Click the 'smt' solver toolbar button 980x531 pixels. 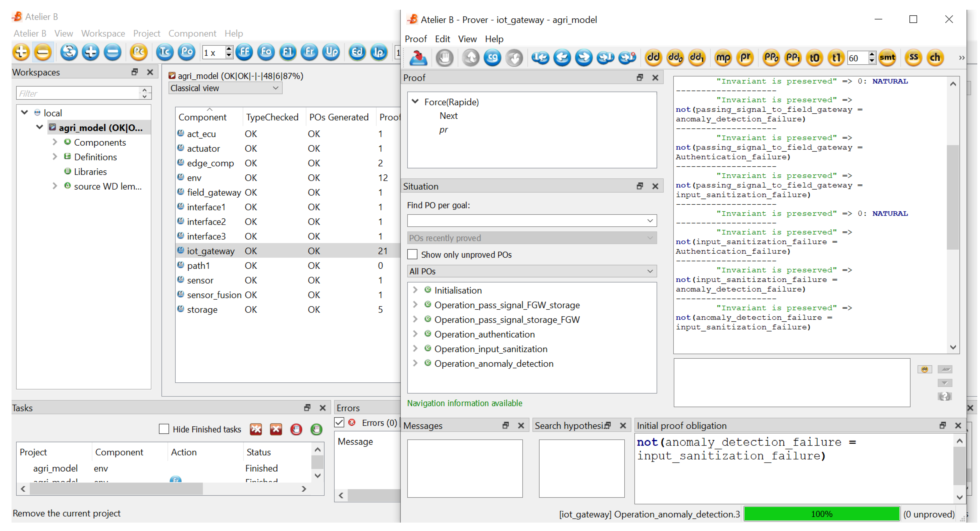(887, 58)
